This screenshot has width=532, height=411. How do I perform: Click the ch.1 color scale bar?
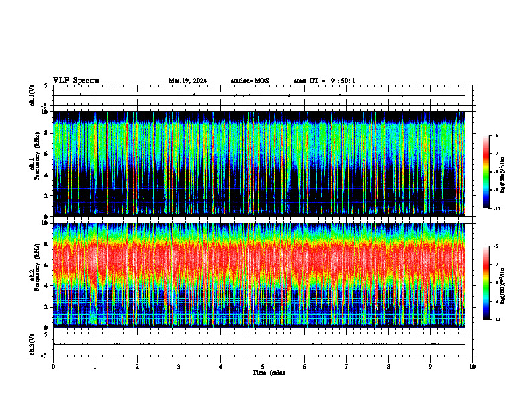486,172
